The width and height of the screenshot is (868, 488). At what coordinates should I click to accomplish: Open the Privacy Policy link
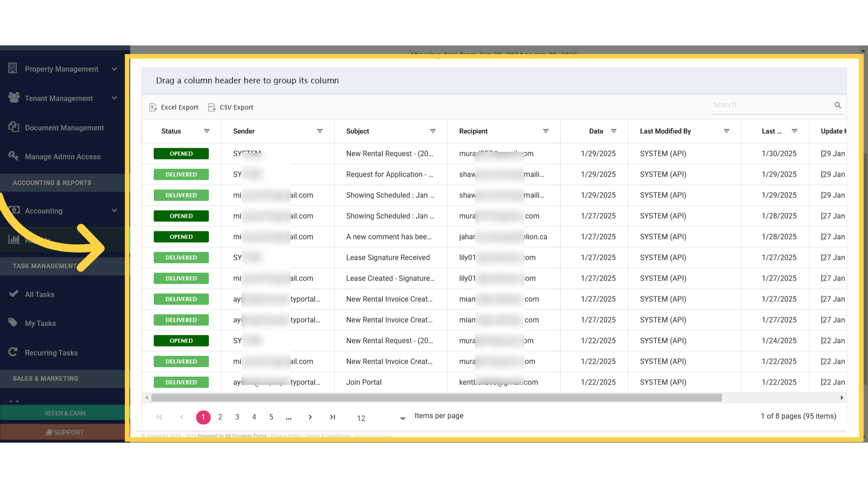coord(286,436)
